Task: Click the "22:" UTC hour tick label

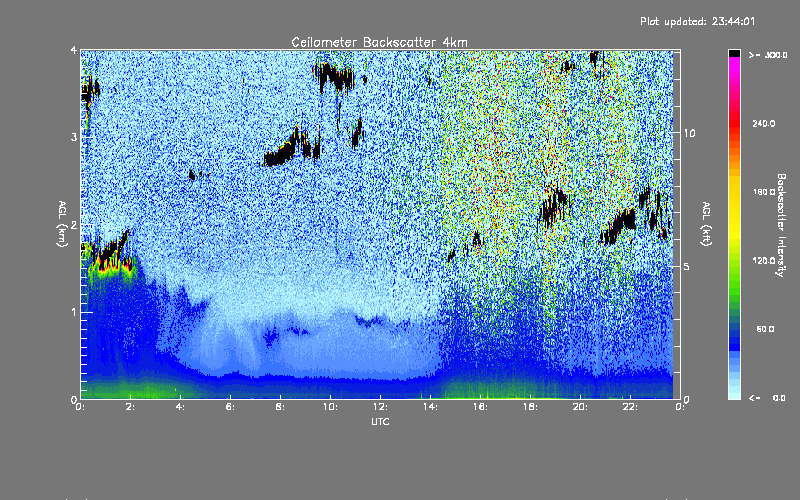Action: pyautogui.click(x=630, y=407)
